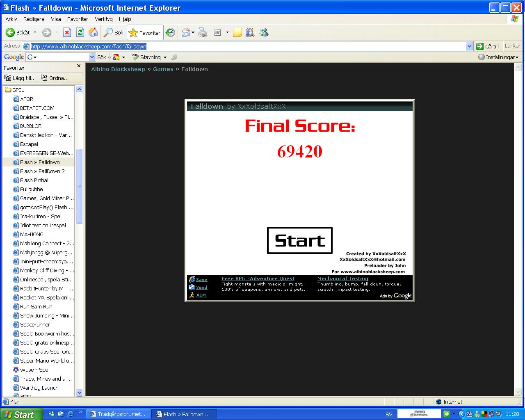Click the yellow note icon in toolbar
Screen dimensions: 525x420
pos(237,32)
